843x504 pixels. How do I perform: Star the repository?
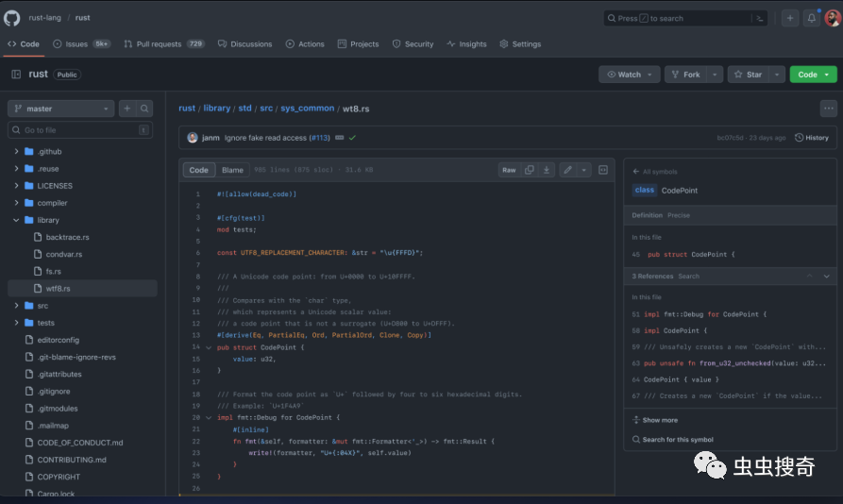click(x=749, y=75)
